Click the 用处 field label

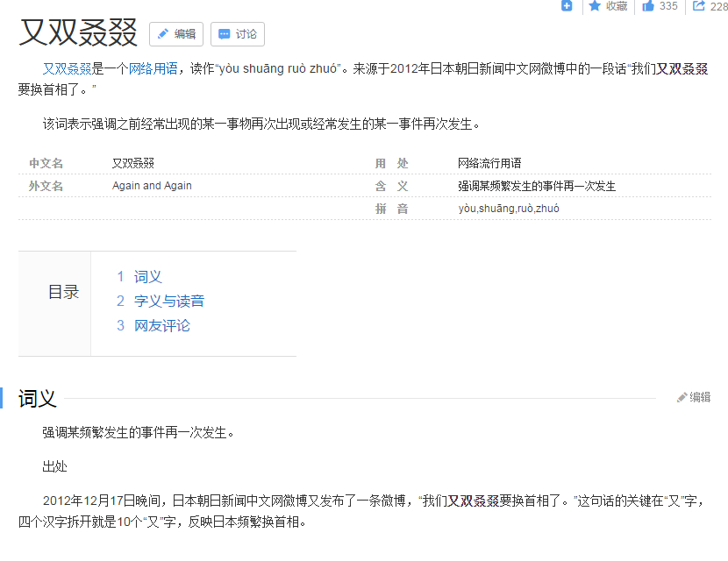tap(391, 163)
